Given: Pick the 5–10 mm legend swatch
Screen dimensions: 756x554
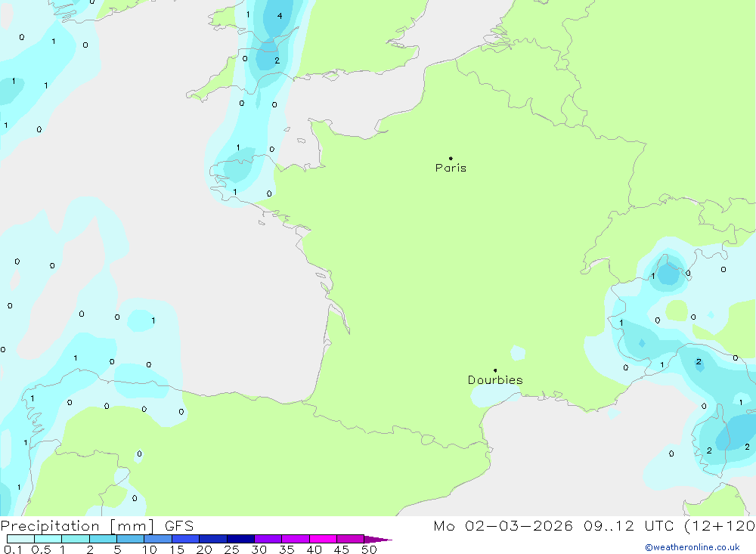Looking at the screenshot, I should (x=130, y=539).
